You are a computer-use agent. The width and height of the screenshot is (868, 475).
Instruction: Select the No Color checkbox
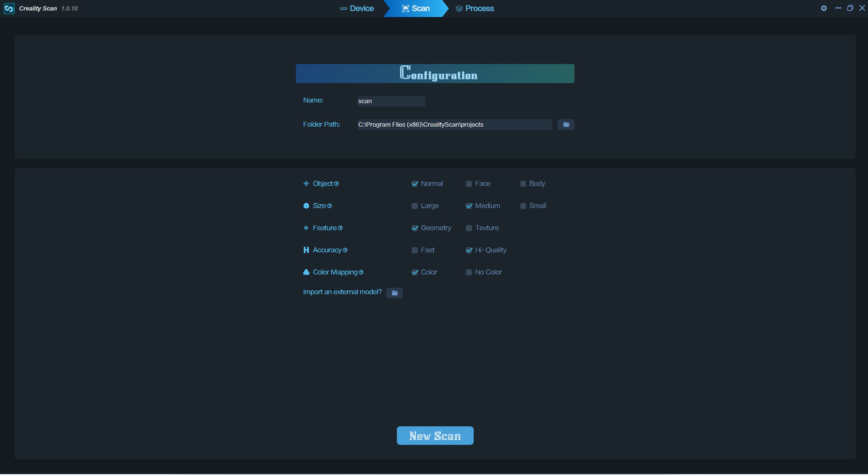pos(469,272)
